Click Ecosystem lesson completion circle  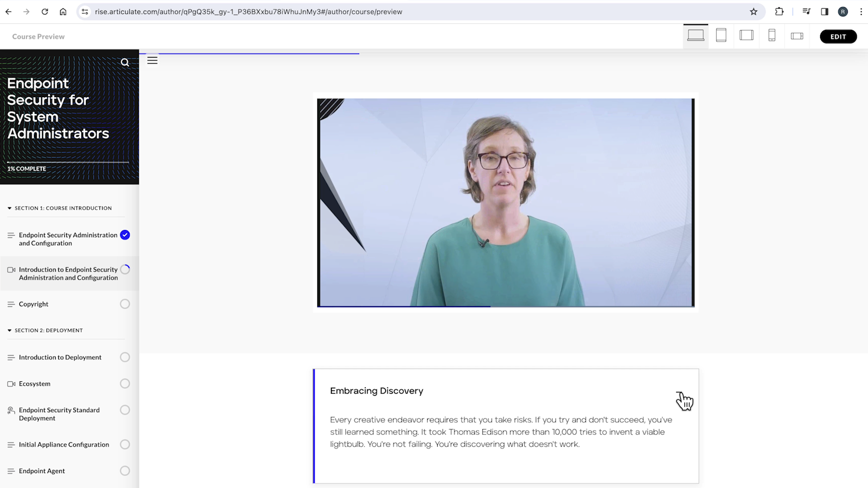125,384
